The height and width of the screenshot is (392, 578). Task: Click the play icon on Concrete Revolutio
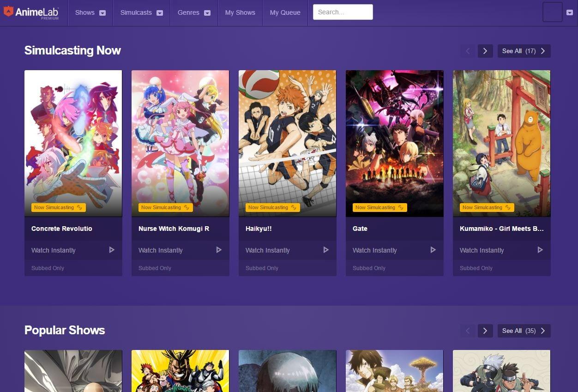pos(112,250)
